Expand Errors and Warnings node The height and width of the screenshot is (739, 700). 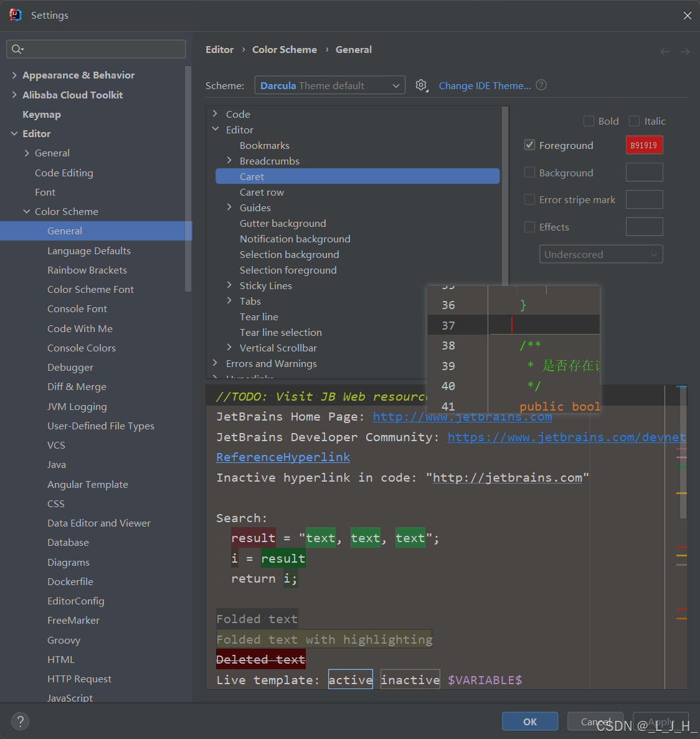tap(215, 363)
